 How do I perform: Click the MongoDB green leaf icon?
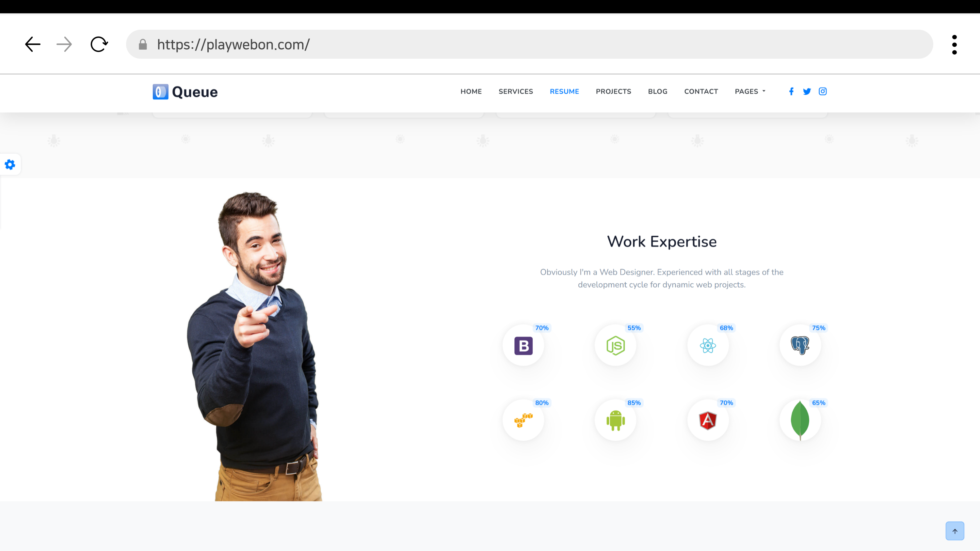pyautogui.click(x=800, y=420)
